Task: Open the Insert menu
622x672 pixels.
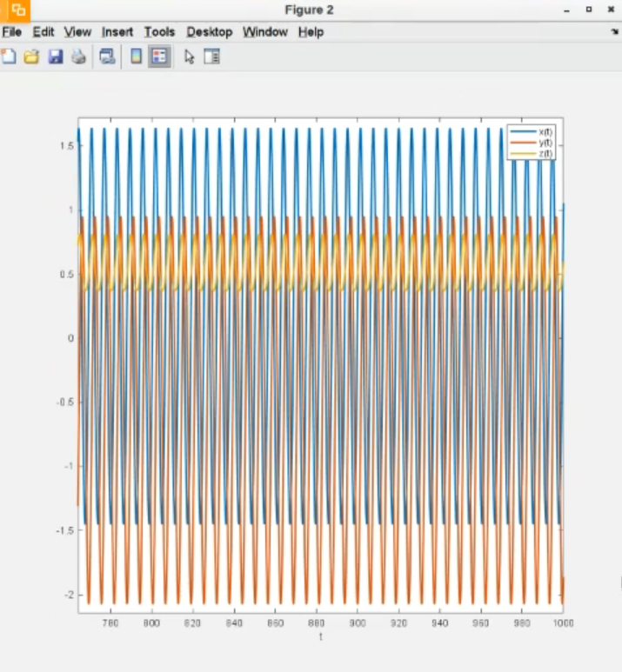Action: 117,32
